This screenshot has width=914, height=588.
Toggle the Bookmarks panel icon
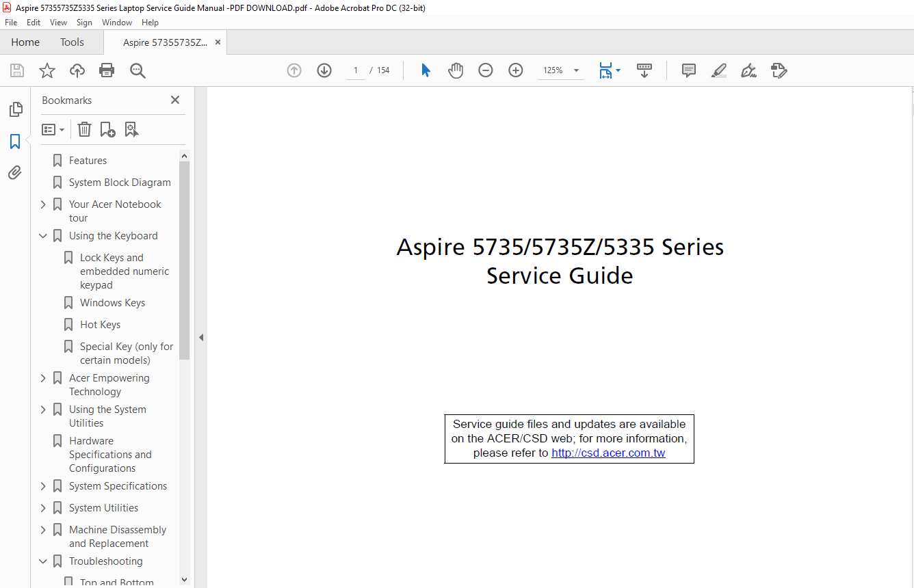(15, 142)
